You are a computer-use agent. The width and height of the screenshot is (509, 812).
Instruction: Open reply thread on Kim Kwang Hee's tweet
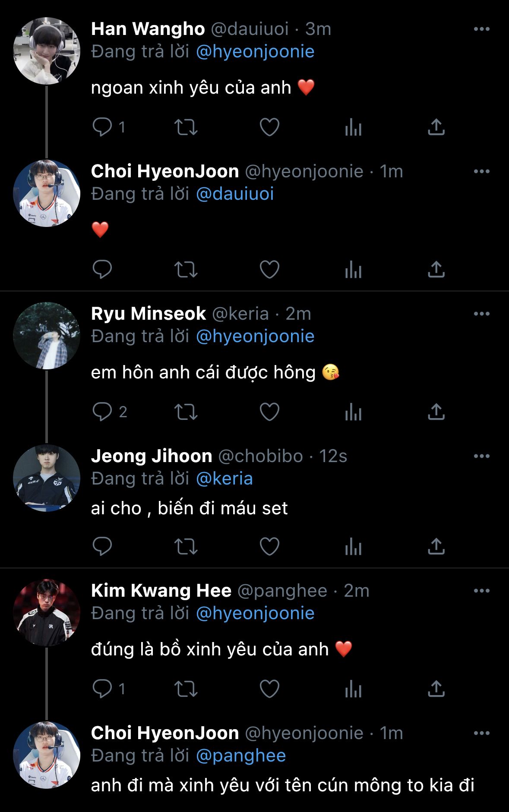pos(102,689)
